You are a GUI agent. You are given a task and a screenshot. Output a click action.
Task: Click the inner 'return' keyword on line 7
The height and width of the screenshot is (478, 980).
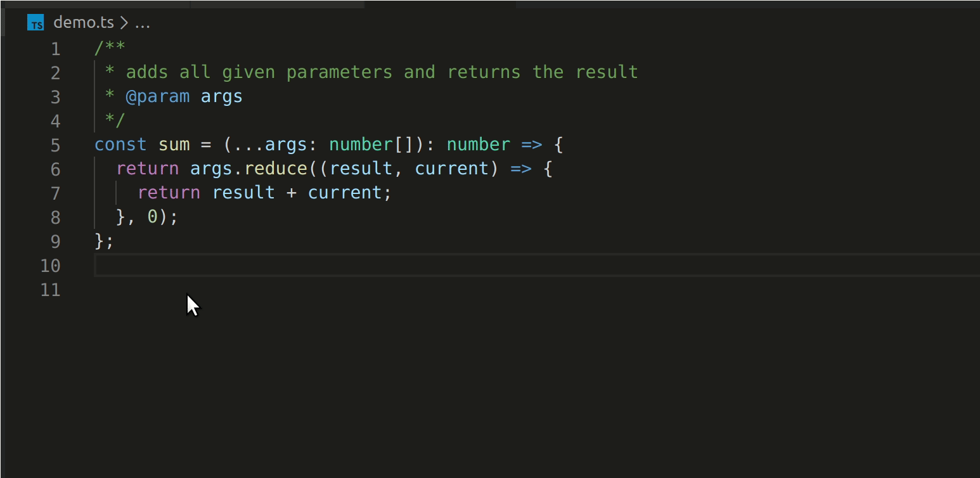(x=169, y=193)
